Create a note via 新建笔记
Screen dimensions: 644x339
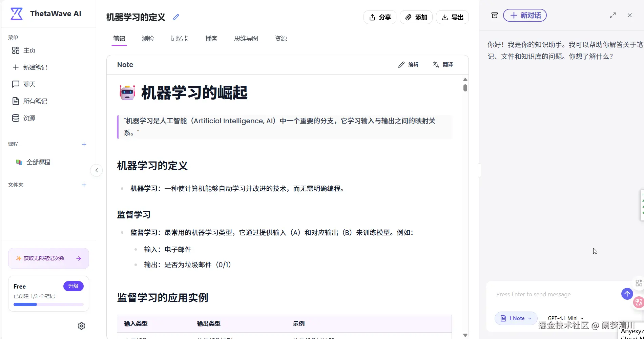30,67
